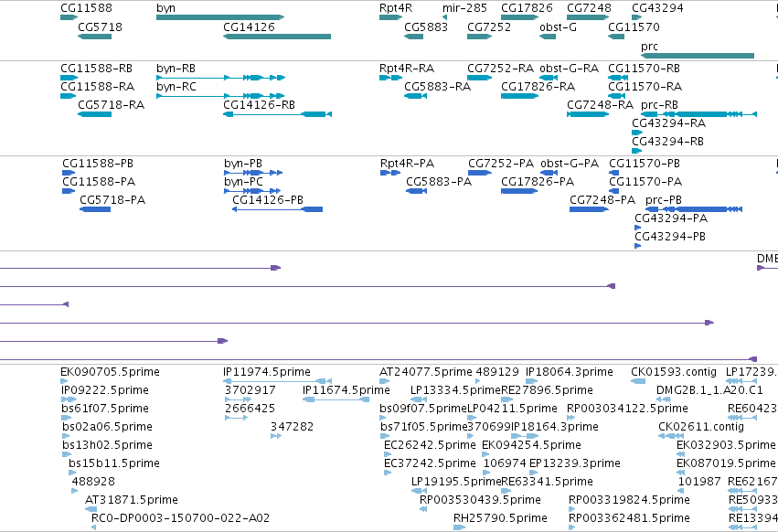Click the 3702917 feature label
Viewport: 778px width, 532px height.
(250, 390)
